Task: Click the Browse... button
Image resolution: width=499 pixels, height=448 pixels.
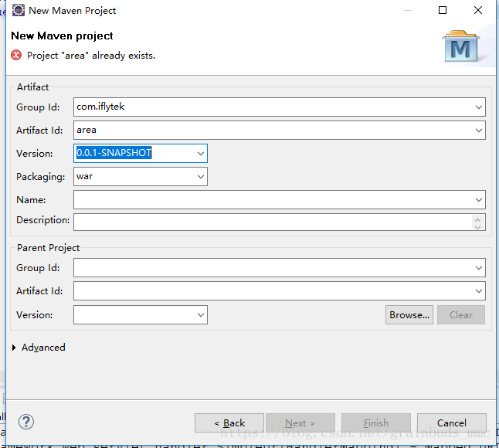Action: [x=409, y=315]
